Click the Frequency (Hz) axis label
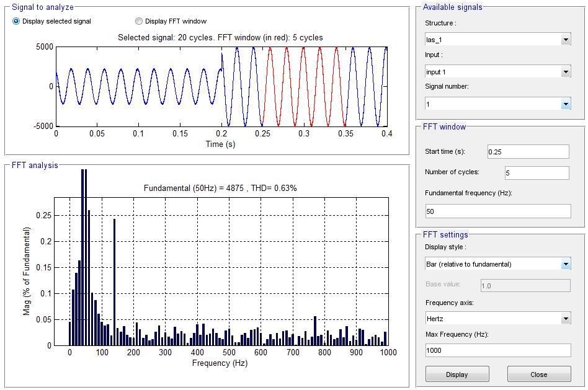This screenshot has width=588, height=390. click(x=220, y=363)
